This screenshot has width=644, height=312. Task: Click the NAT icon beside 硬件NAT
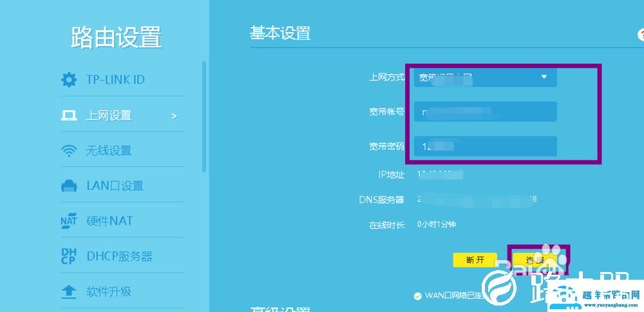coord(69,221)
